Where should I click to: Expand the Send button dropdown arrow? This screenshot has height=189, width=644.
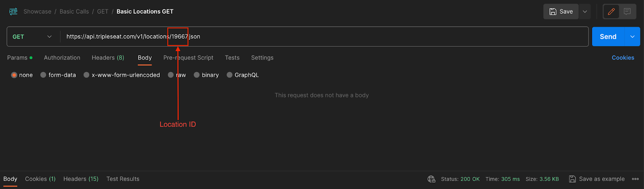point(632,37)
